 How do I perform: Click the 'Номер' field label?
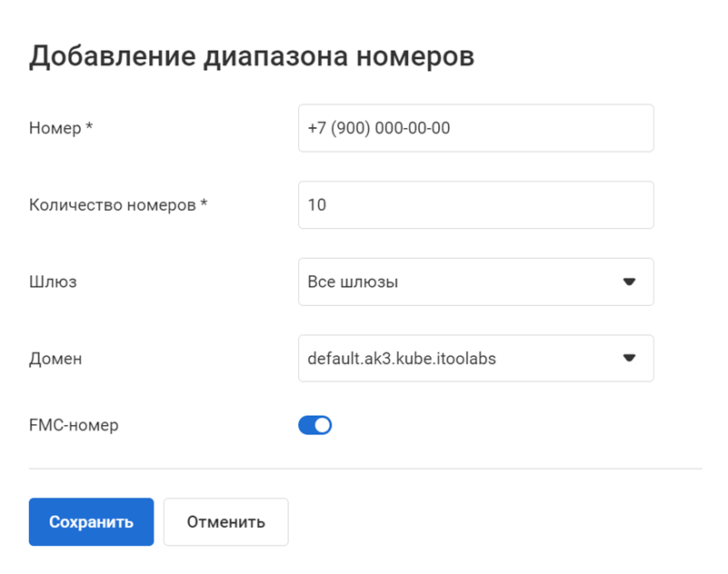point(55,129)
